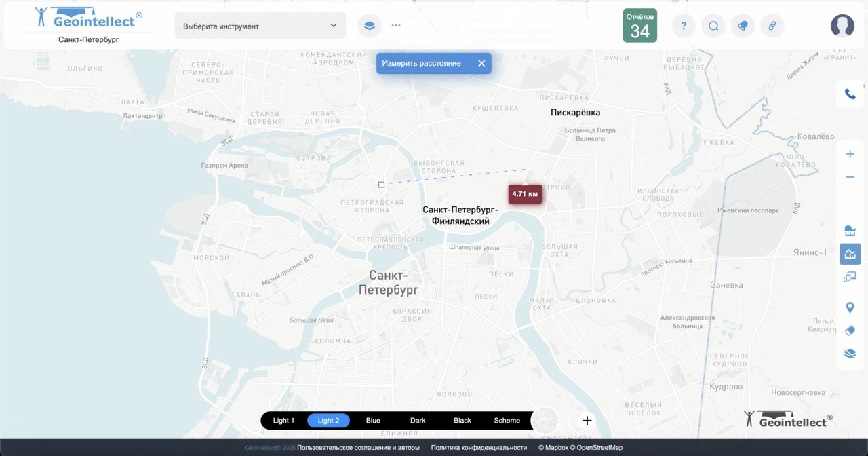Image resolution: width=868 pixels, height=456 pixels.
Task: Open the 'Выберите инструмент' dropdown
Action: (x=260, y=26)
